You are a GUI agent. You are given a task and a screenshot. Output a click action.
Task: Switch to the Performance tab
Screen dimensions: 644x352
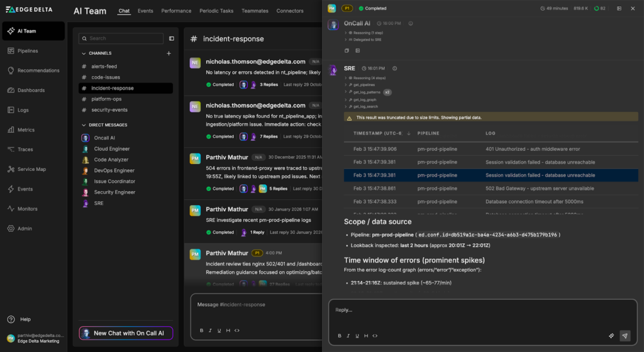[176, 11]
